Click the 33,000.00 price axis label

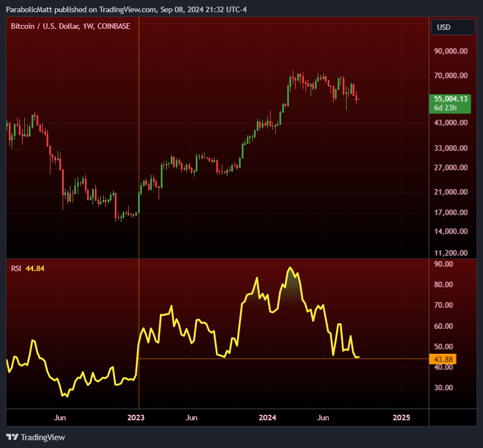tap(451, 148)
